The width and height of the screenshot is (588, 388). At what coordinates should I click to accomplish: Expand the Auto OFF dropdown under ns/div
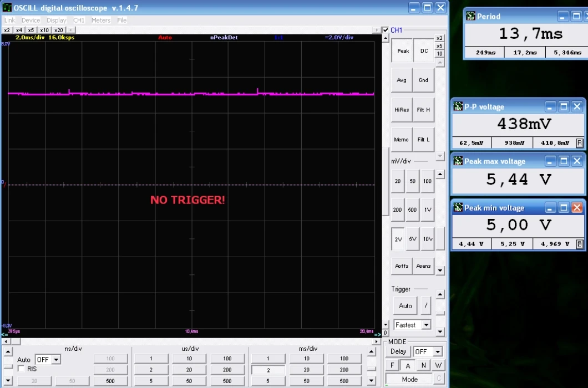click(x=55, y=360)
